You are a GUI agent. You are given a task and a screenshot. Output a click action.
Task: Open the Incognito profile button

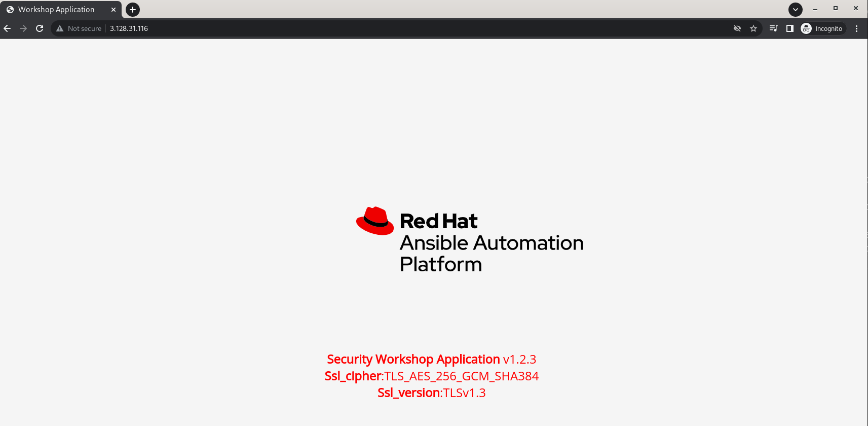coord(822,28)
